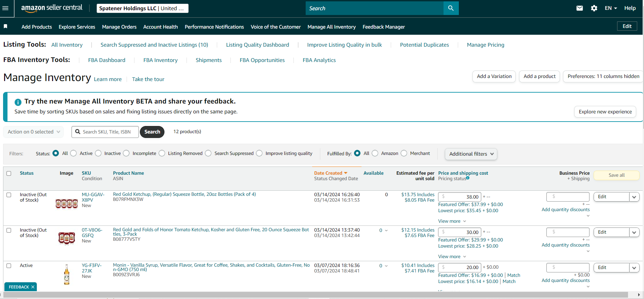The image size is (644, 299).
Task: Open Edit dropdown arrow for Monin Syrup row
Action: 634,268
